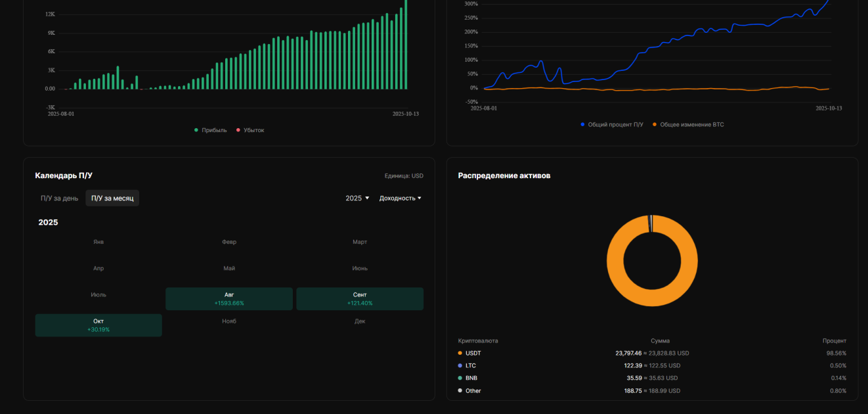Image resolution: width=868 pixels, height=414 pixels.
Task: Click the Нояб month cell
Action: coord(229,321)
